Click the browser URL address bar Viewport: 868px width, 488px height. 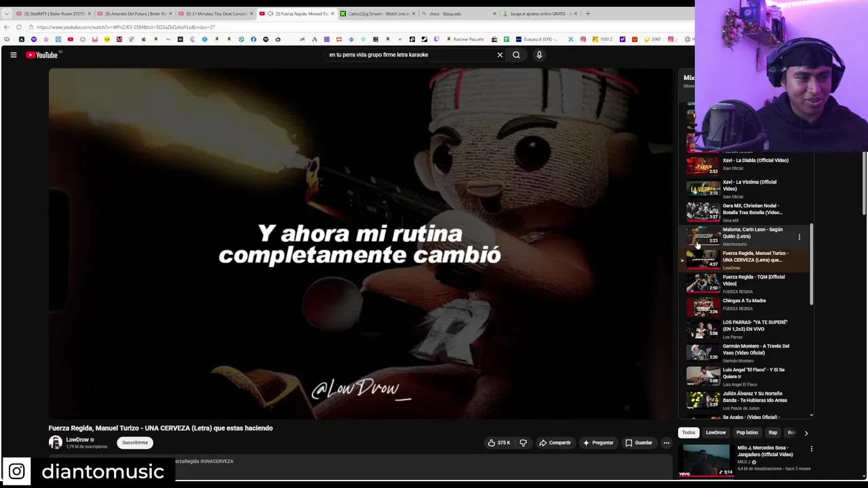359,27
